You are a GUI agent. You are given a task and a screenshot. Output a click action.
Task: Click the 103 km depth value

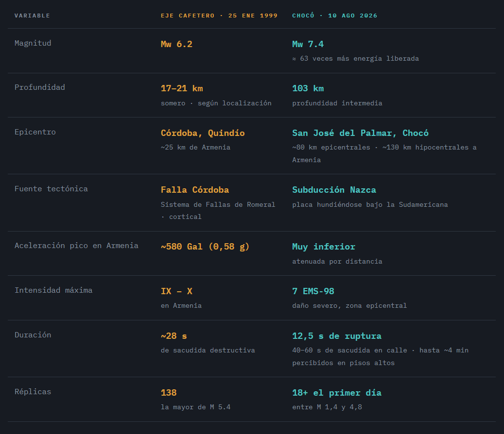click(x=308, y=89)
